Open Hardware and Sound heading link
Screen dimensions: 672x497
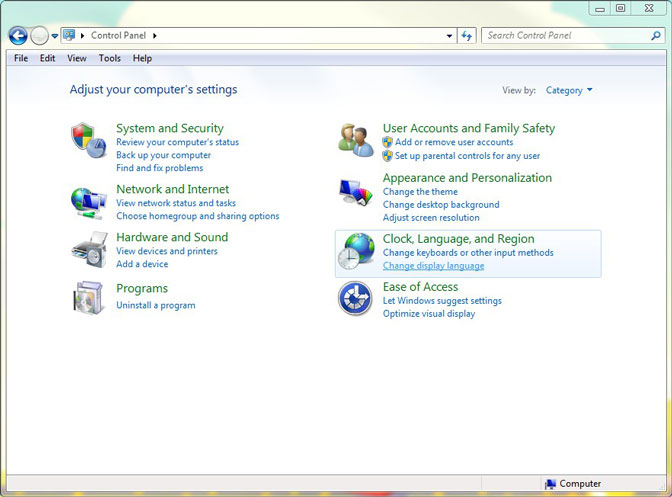tap(172, 237)
